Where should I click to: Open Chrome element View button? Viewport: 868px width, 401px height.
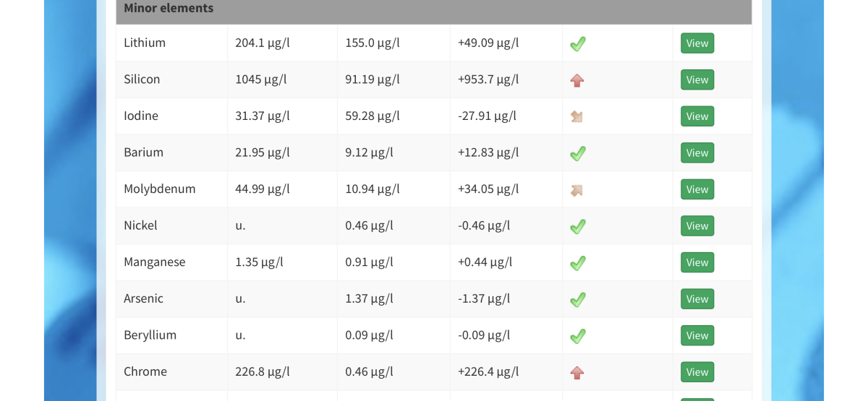tap(697, 372)
